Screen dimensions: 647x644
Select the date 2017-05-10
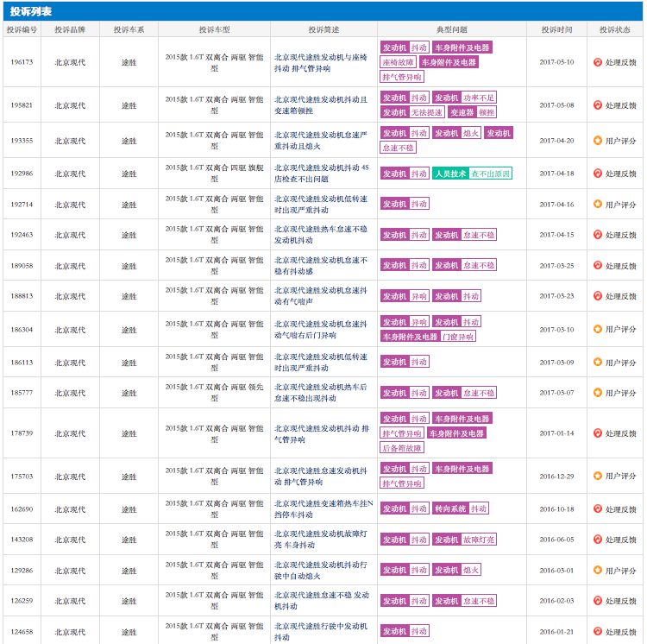[x=556, y=62]
